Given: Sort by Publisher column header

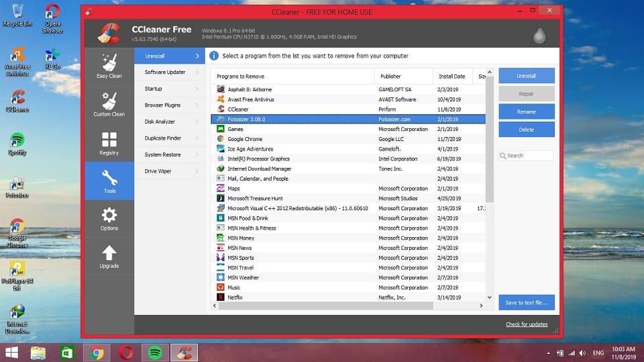Looking at the screenshot, I should [404, 76].
